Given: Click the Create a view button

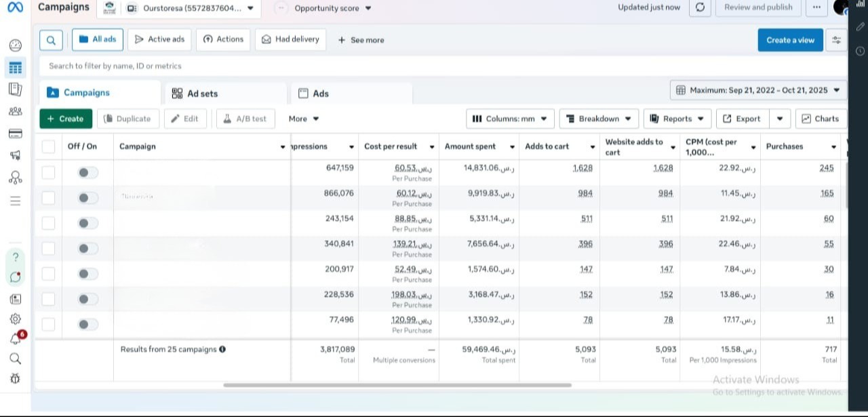Looking at the screenshot, I should pyautogui.click(x=790, y=40).
